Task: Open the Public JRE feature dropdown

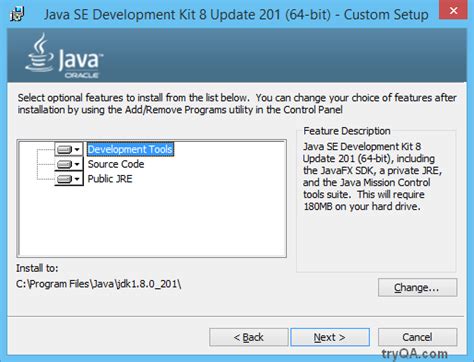Action: point(69,179)
